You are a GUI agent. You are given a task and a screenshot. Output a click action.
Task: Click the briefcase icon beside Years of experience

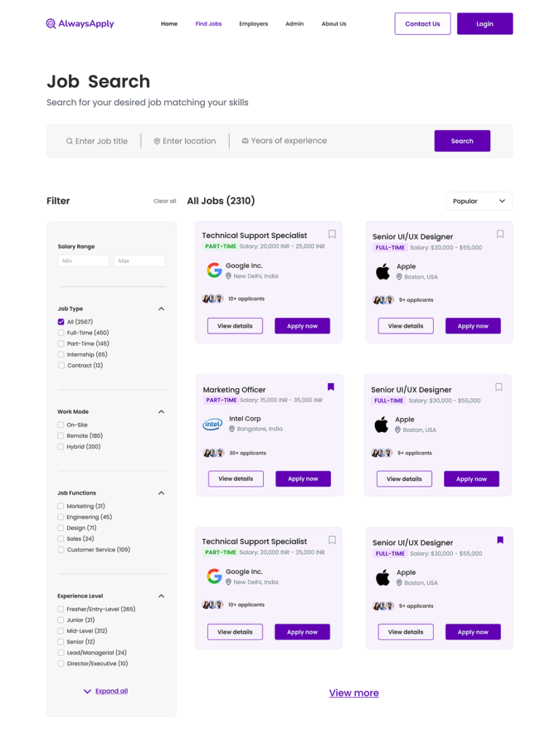click(x=245, y=141)
